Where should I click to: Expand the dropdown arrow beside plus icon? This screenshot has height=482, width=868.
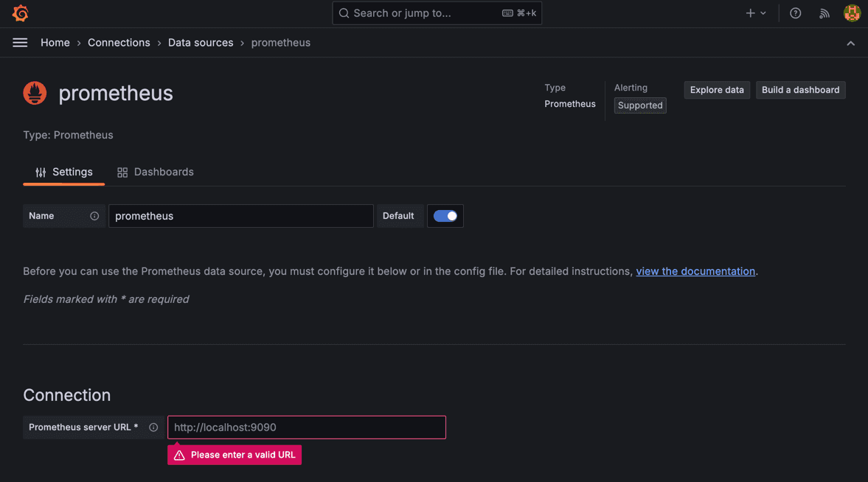pos(763,13)
